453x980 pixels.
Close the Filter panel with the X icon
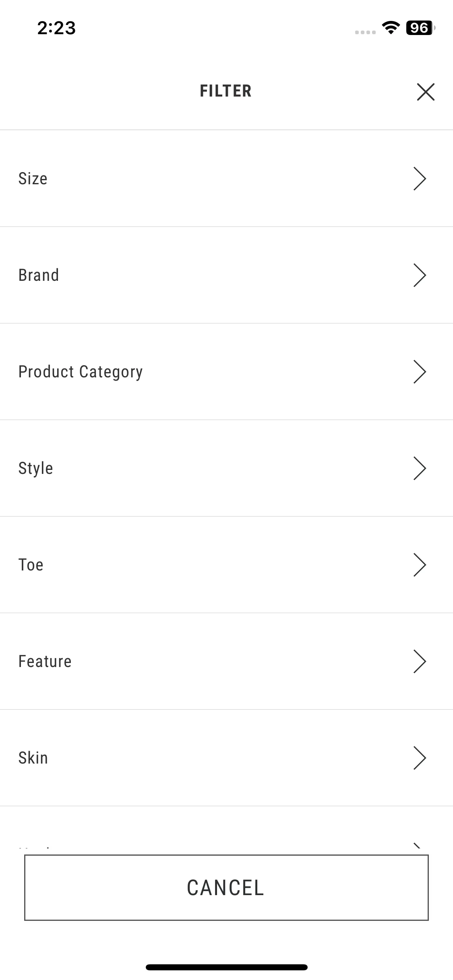click(x=426, y=92)
